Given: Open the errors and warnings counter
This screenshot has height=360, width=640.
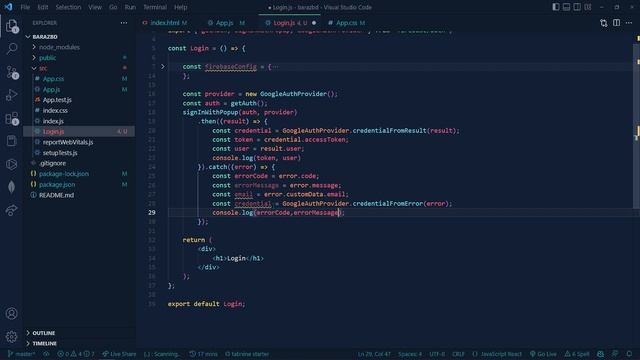Looking at the screenshot, I should 76,354.
